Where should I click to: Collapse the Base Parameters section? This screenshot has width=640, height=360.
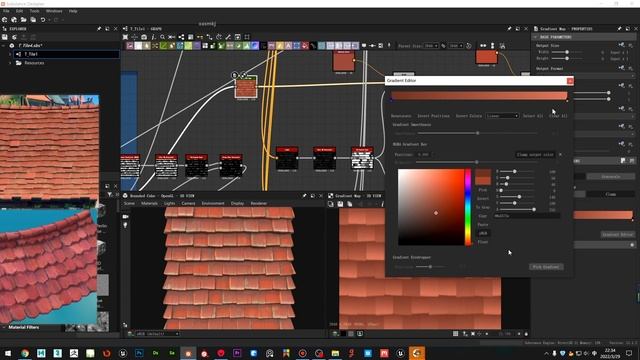pos(536,37)
